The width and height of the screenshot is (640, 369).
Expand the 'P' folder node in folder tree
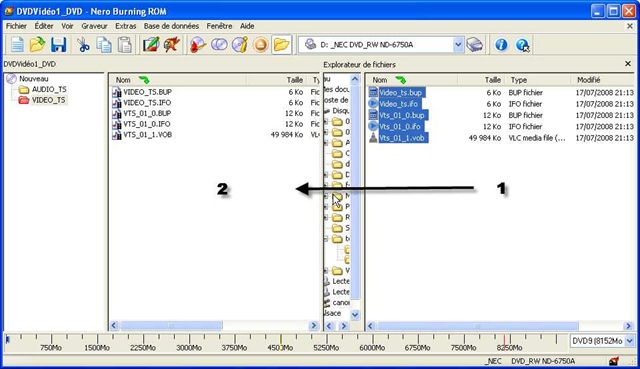click(x=326, y=207)
